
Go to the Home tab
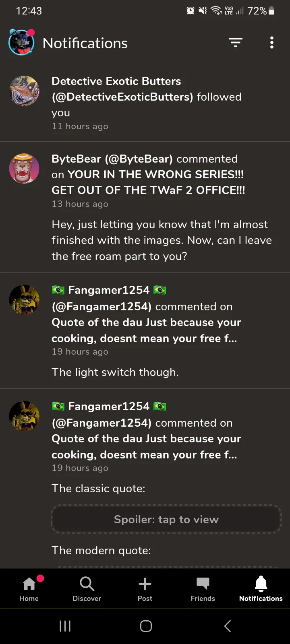click(29, 588)
